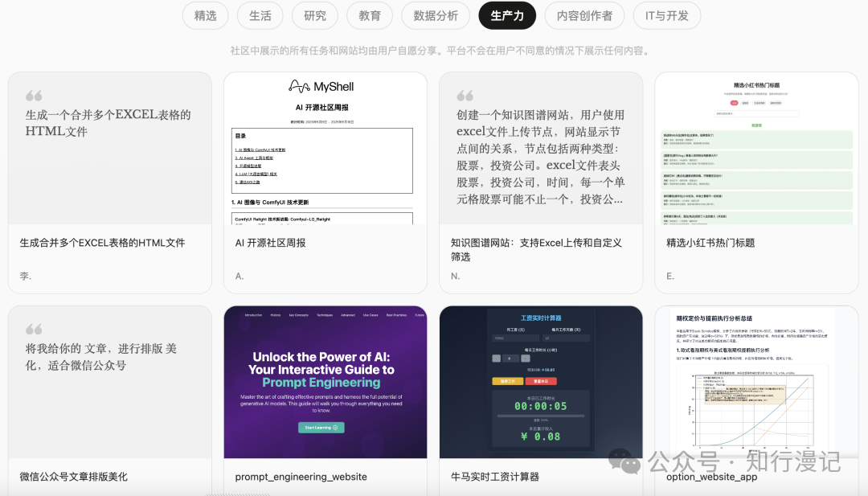The height and width of the screenshot is (496, 868).
Task: Click title 知识图谱网站：支持Excel上传和自定义筛选
Action: pyautogui.click(x=536, y=250)
